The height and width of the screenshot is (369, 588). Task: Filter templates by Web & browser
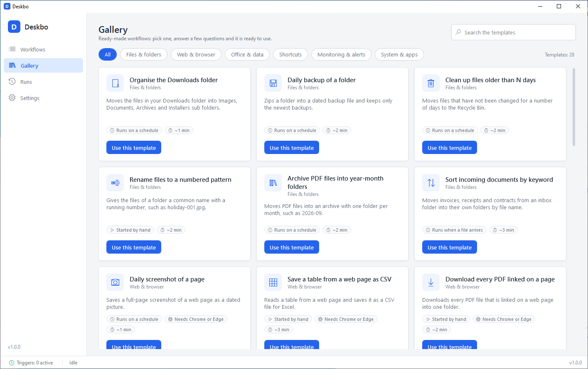196,54
